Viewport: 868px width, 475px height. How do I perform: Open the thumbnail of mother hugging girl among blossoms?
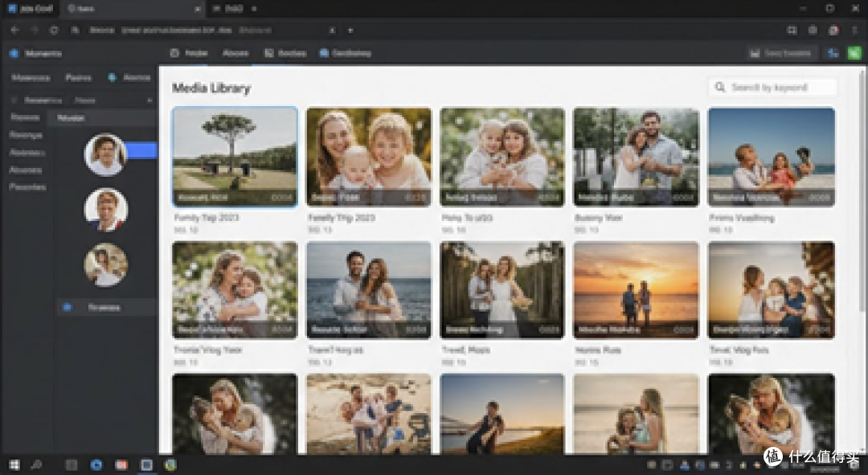(235, 289)
